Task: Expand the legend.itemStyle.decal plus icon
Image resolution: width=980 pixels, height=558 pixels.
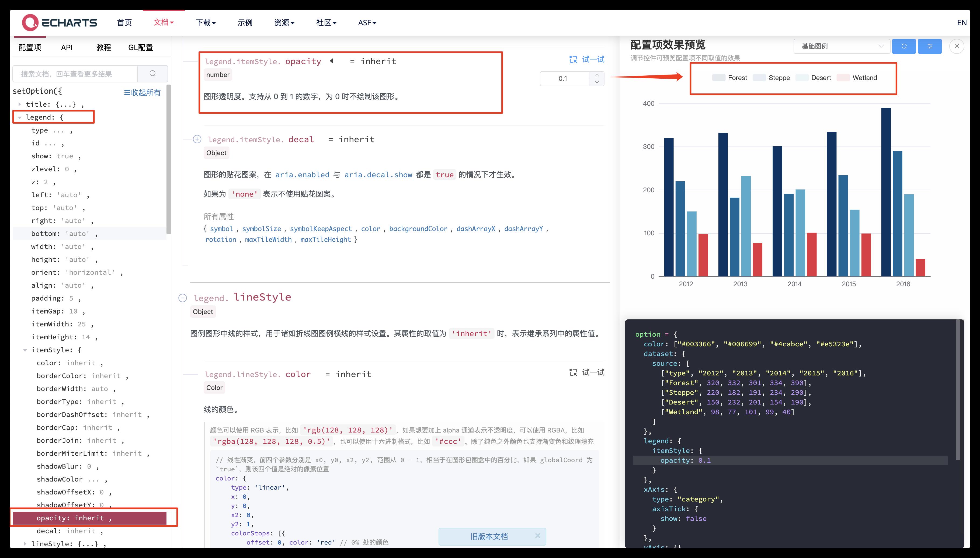Action: pos(197,139)
